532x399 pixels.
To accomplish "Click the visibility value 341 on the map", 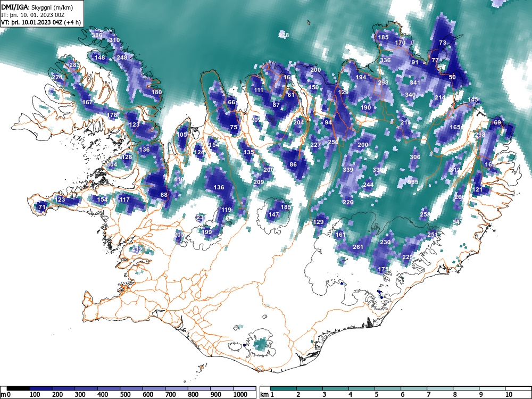I will point(415,82).
